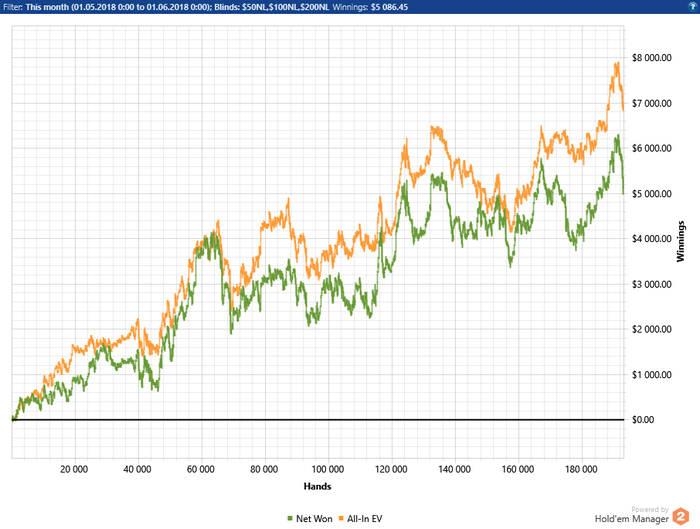This screenshot has height=529, width=700.
Task: Click the 140 000 hands axis label
Action: (x=454, y=469)
